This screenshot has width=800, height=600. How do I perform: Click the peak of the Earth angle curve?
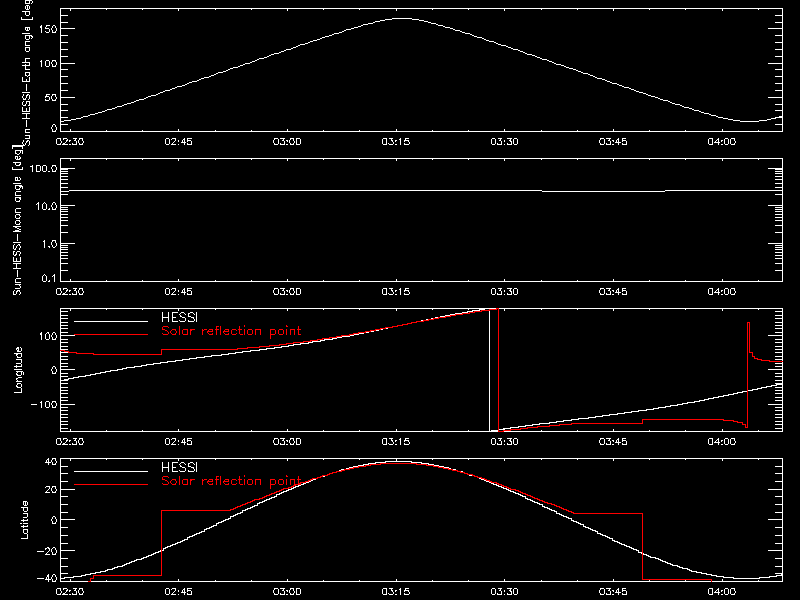(403, 19)
